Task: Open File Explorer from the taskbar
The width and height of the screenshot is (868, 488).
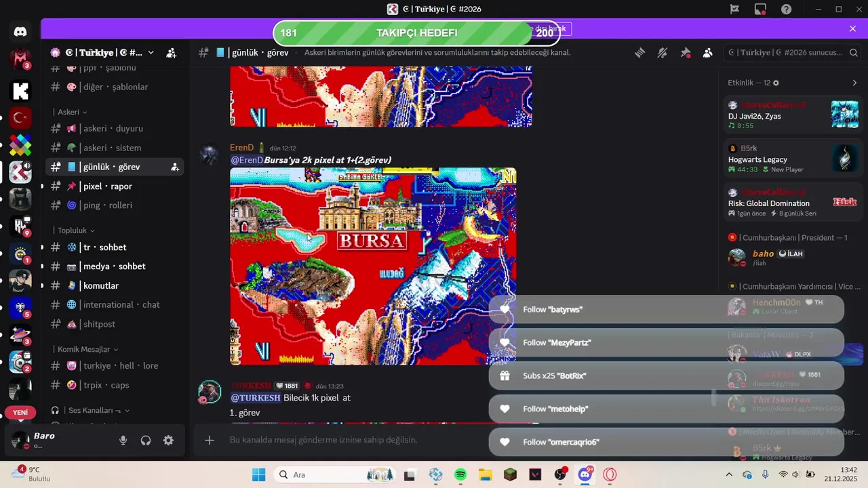Action: pos(485,474)
